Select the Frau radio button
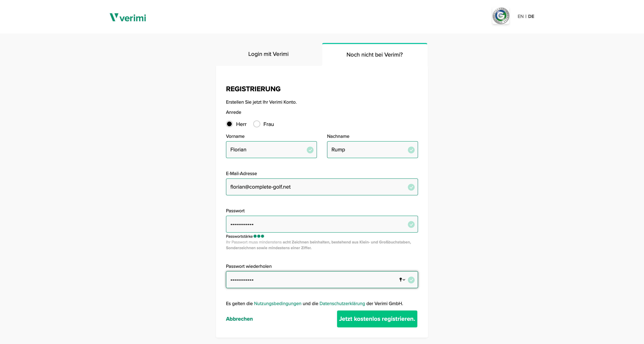Viewport: 644px width, 344px height. point(256,124)
